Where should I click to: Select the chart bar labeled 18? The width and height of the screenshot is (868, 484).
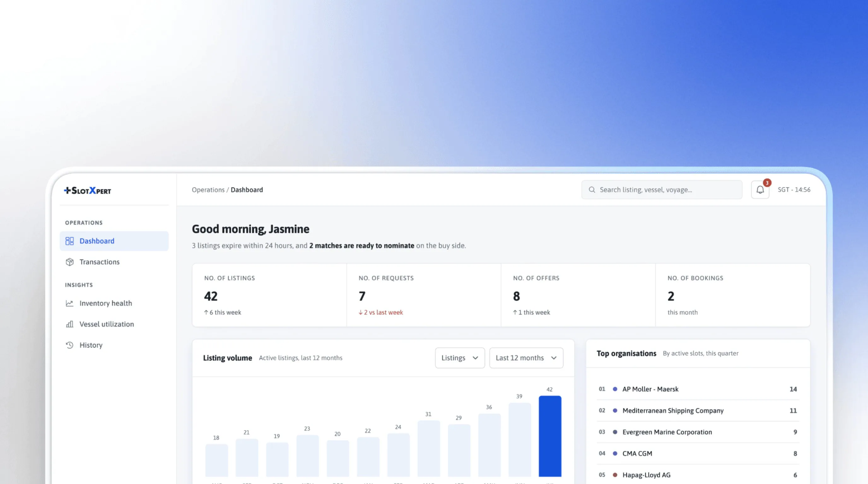coord(217,460)
